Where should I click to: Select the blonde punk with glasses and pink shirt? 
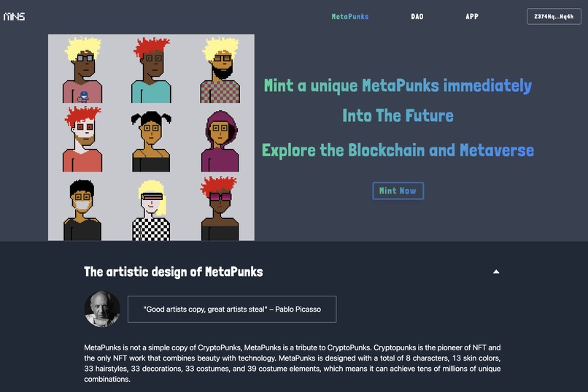pyautogui.click(x=82, y=69)
